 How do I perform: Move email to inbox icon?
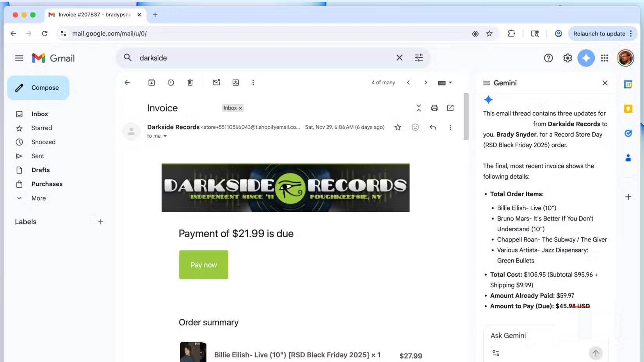coord(236,83)
